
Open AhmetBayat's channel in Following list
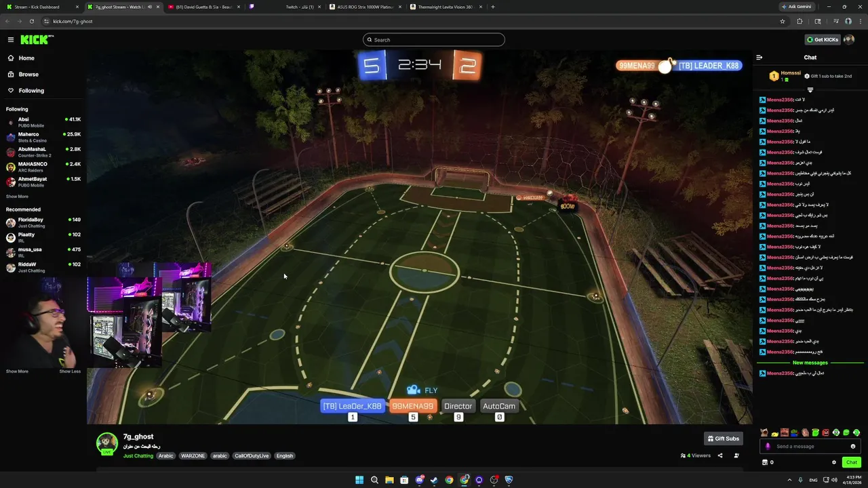click(43, 182)
